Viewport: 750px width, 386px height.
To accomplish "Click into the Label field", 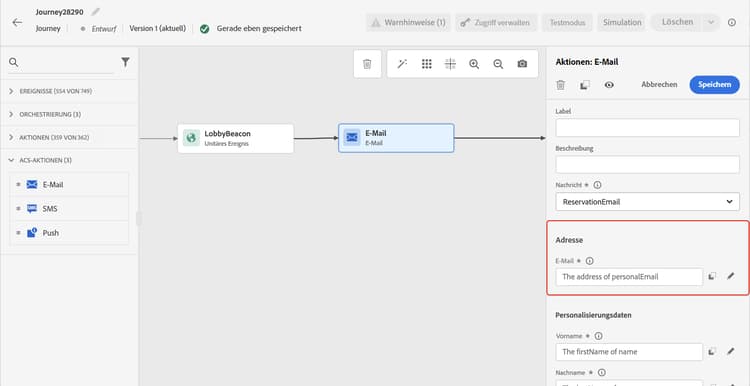I will tap(647, 128).
